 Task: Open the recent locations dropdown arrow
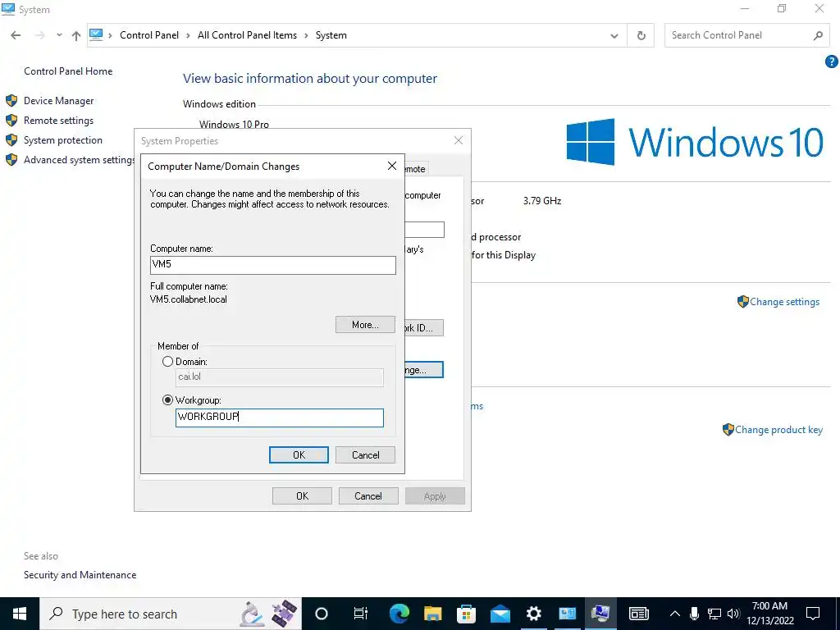(59, 35)
